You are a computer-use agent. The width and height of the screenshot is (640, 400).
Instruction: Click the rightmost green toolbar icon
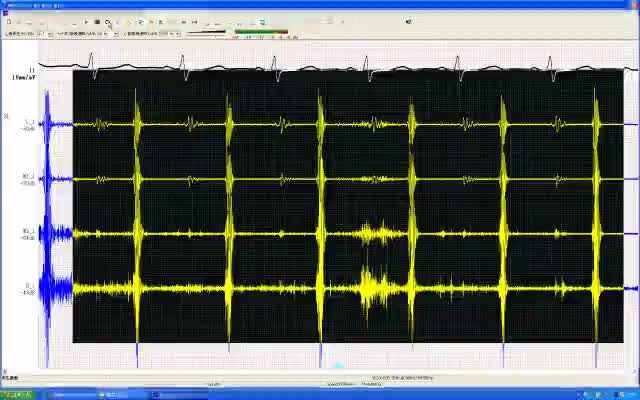[x=262, y=22]
